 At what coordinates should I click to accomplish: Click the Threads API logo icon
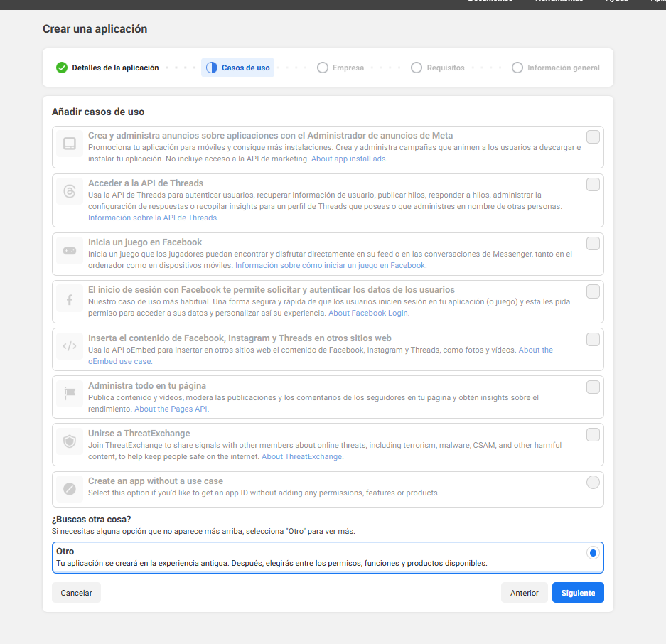[x=70, y=191]
